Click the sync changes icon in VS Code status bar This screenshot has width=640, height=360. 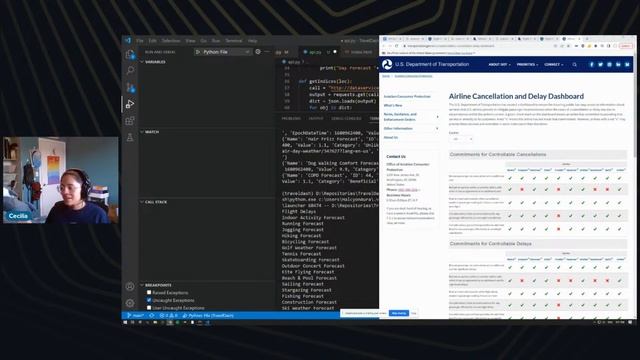[x=152, y=316]
